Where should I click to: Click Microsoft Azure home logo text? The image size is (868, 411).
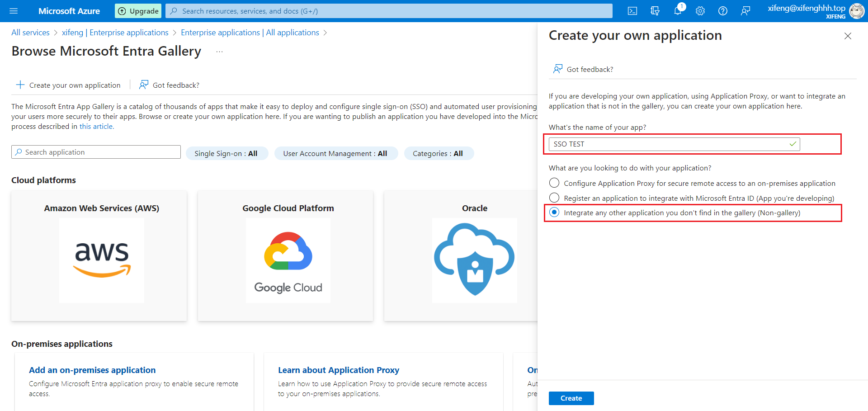click(69, 11)
